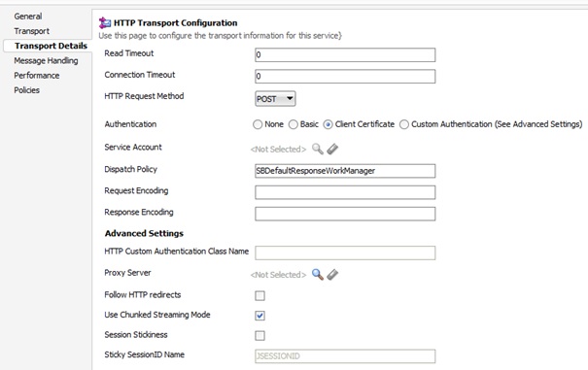Pick the Custom Authentication radio option
Image resolution: width=588 pixels, height=370 pixels.
tap(404, 124)
